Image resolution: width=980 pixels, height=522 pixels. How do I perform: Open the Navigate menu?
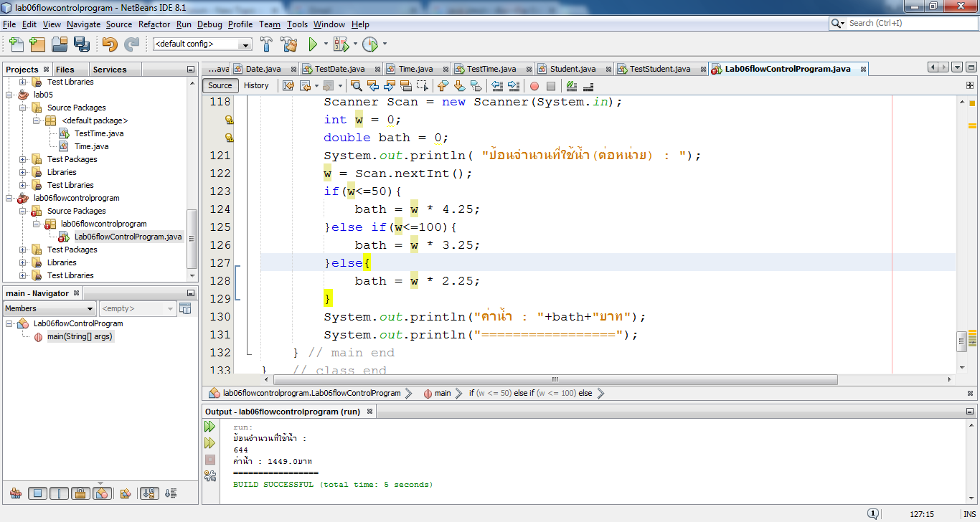point(84,24)
